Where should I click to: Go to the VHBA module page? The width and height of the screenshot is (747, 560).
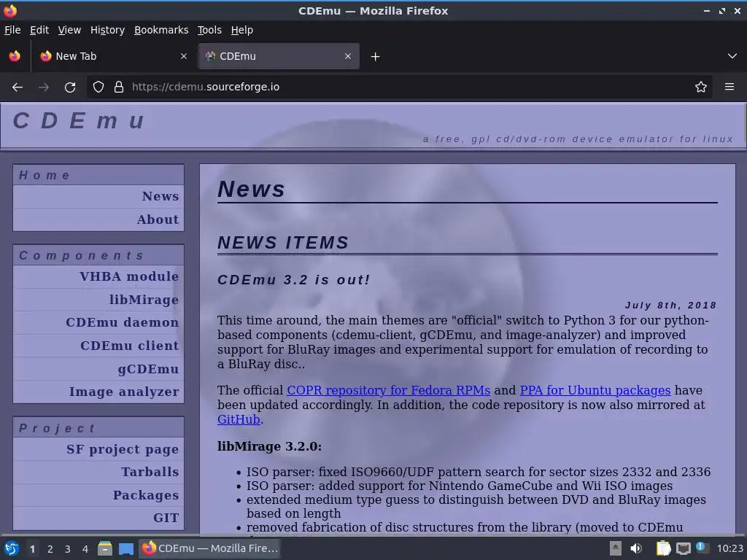(129, 276)
